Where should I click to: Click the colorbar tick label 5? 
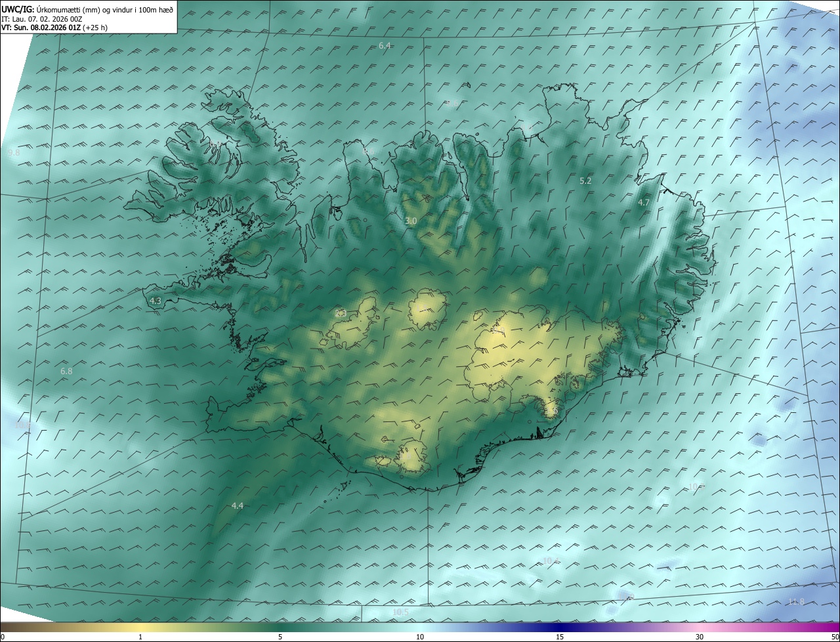280,637
